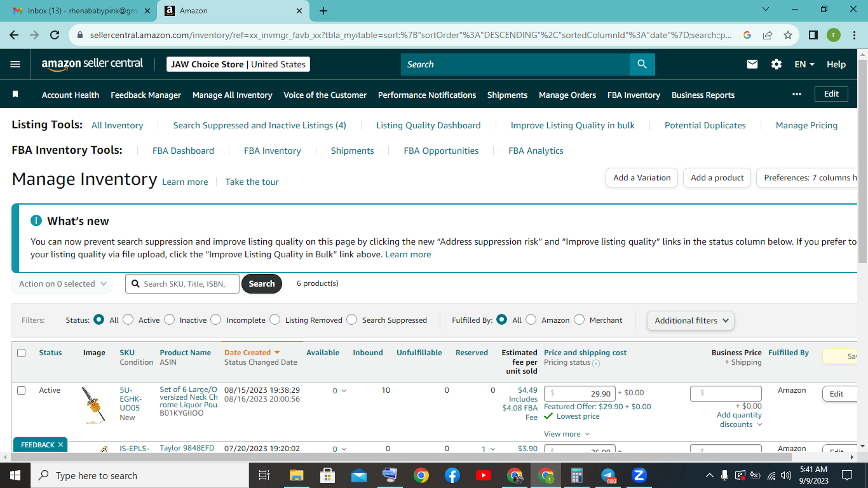Open Zoom from the taskbar
The width and height of the screenshot is (868, 488).
[639, 475]
